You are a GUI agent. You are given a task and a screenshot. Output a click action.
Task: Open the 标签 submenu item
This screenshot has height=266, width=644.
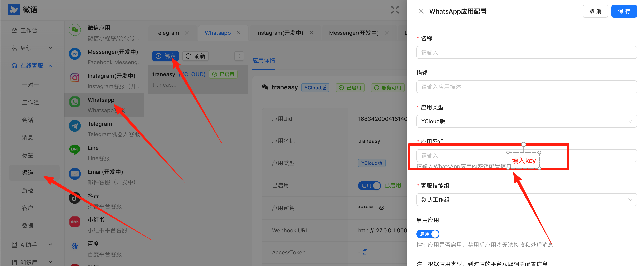28,155
